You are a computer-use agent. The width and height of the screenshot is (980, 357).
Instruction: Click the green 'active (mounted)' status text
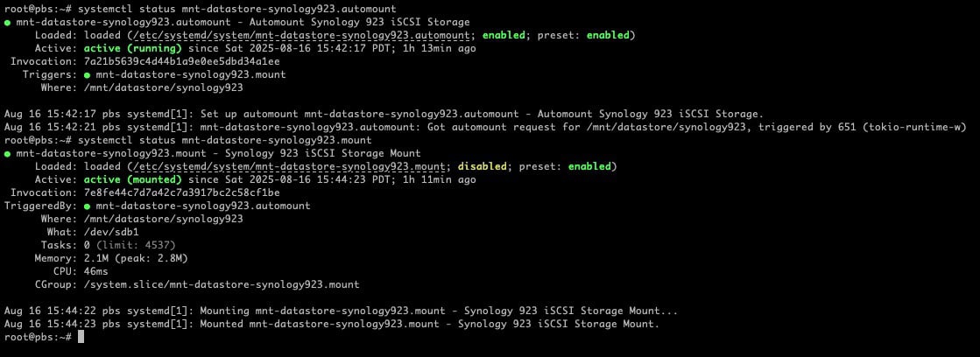click(x=133, y=179)
